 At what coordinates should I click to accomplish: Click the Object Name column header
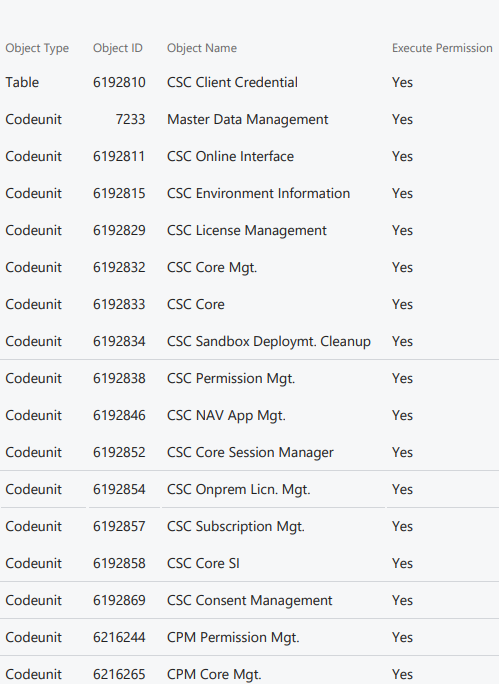click(202, 48)
